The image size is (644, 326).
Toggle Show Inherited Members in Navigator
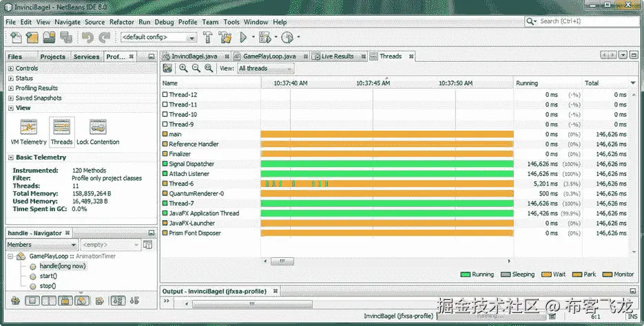click(16, 301)
